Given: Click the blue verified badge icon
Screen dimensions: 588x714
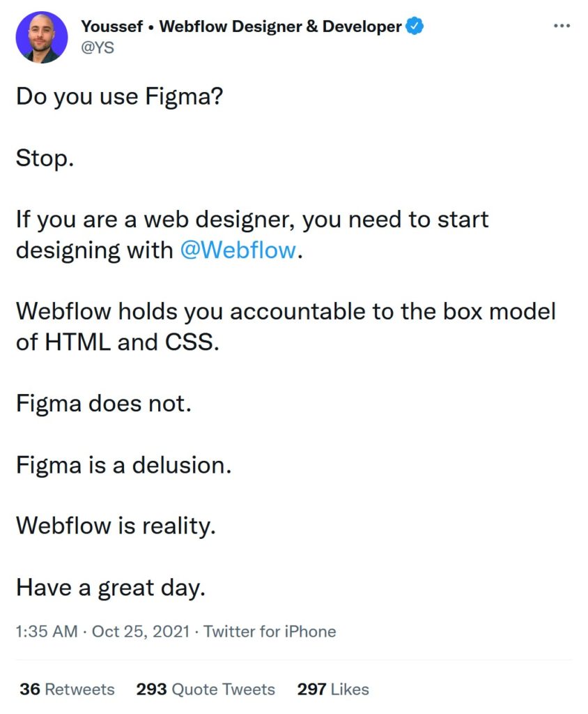Looking at the screenshot, I should click(x=415, y=26).
